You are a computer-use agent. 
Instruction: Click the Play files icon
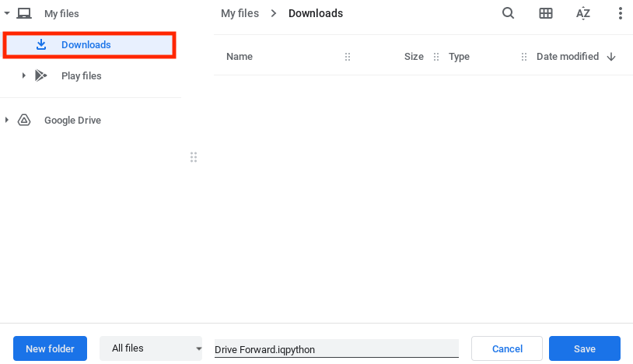[41, 75]
